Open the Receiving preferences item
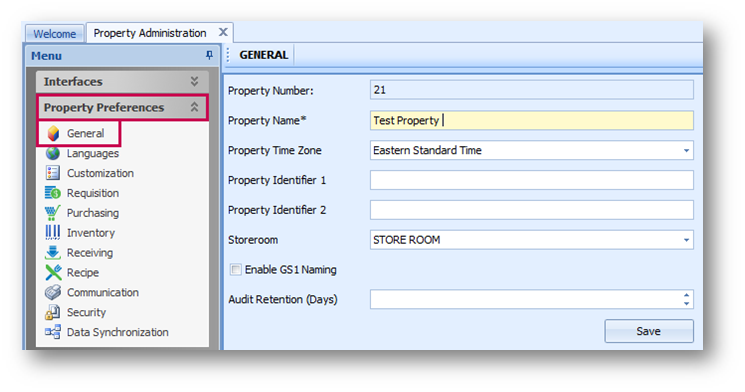 90,253
